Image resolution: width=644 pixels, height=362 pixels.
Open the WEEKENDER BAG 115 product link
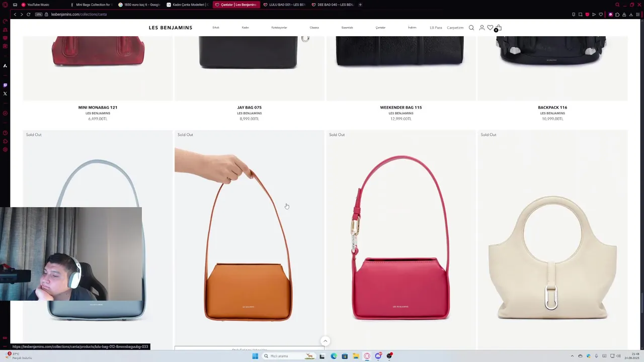point(401,107)
